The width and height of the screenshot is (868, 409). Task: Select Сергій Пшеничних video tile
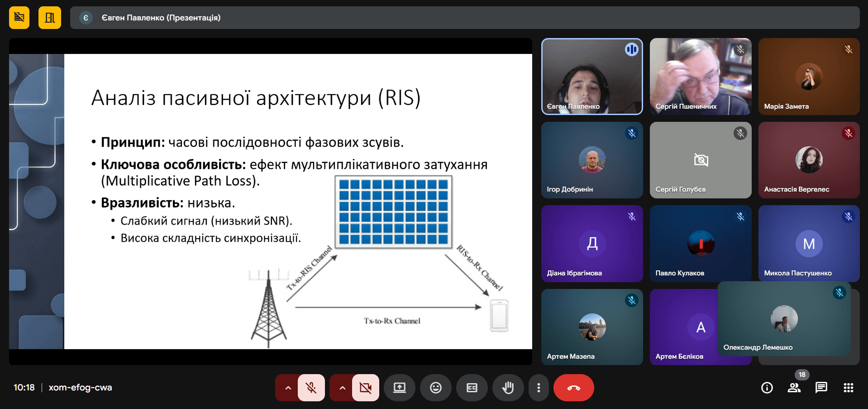pos(700,76)
